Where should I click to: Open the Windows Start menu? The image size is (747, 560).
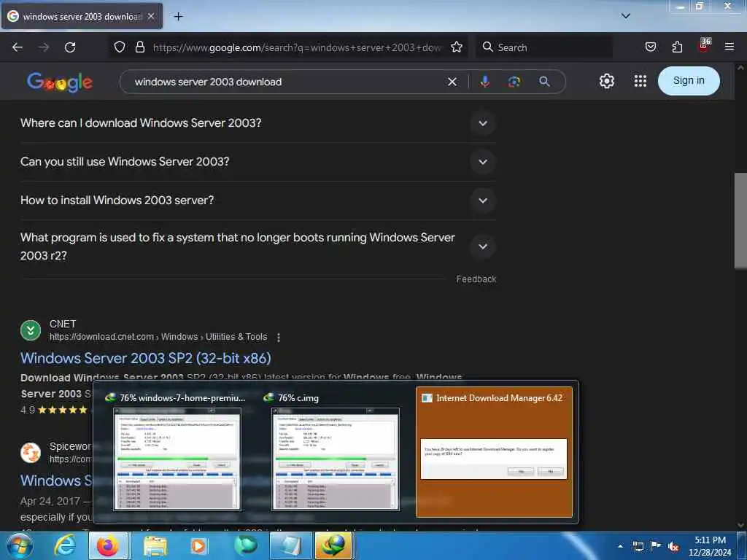click(20, 545)
